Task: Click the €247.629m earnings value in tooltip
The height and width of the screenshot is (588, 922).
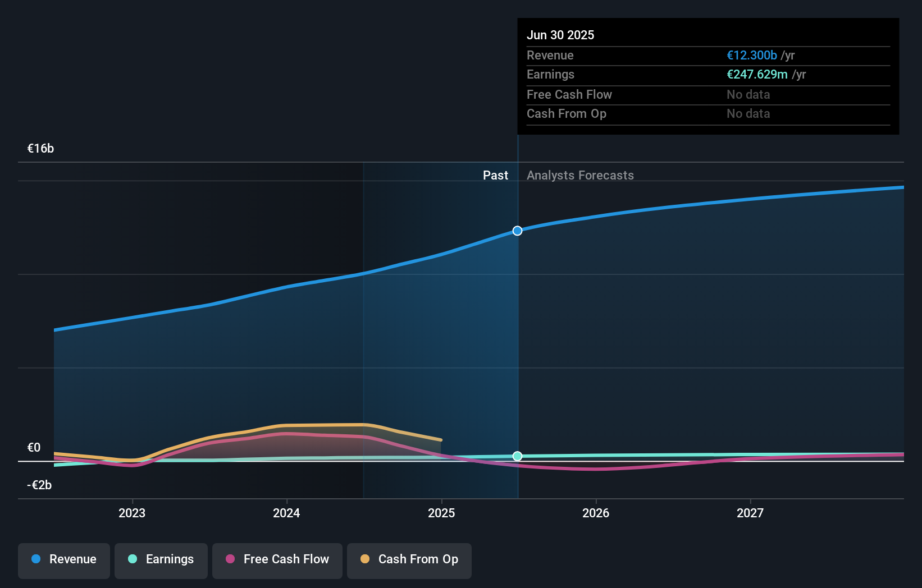Action: tap(757, 74)
